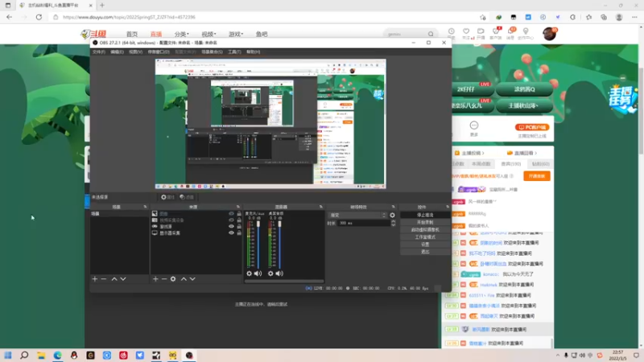
Task: Click the 300 ms duration field
Action: click(x=364, y=224)
